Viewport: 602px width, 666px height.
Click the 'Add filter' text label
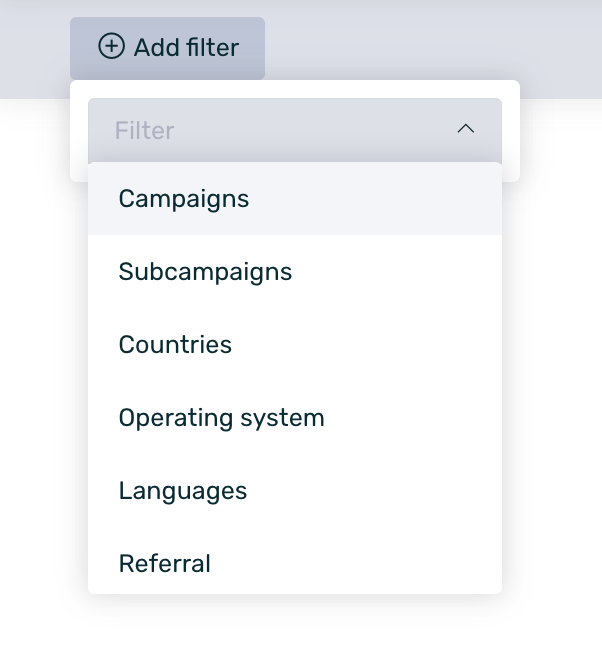point(186,48)
